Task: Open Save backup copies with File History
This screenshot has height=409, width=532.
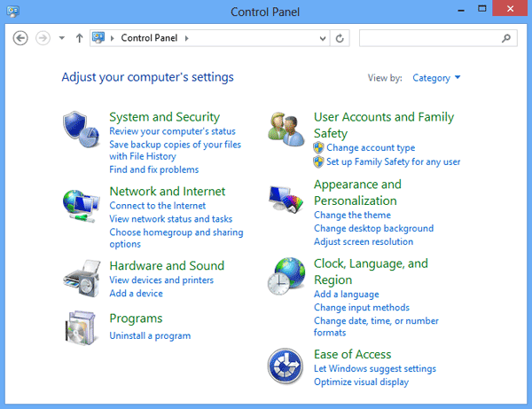Action: [x=175, y=150]
